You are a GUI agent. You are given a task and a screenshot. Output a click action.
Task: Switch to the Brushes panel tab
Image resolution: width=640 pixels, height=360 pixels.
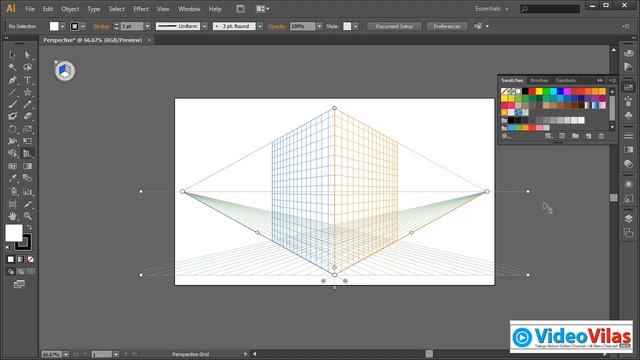tap(539, 80)
